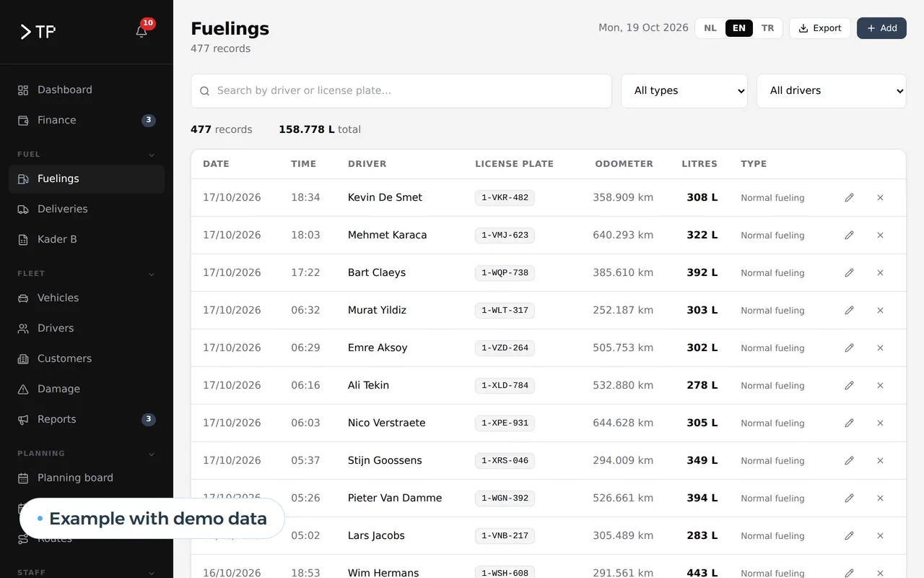Click the Add button
Viewport: 924px width, 578px height.
pyautogui.click(x=881, y=28)
